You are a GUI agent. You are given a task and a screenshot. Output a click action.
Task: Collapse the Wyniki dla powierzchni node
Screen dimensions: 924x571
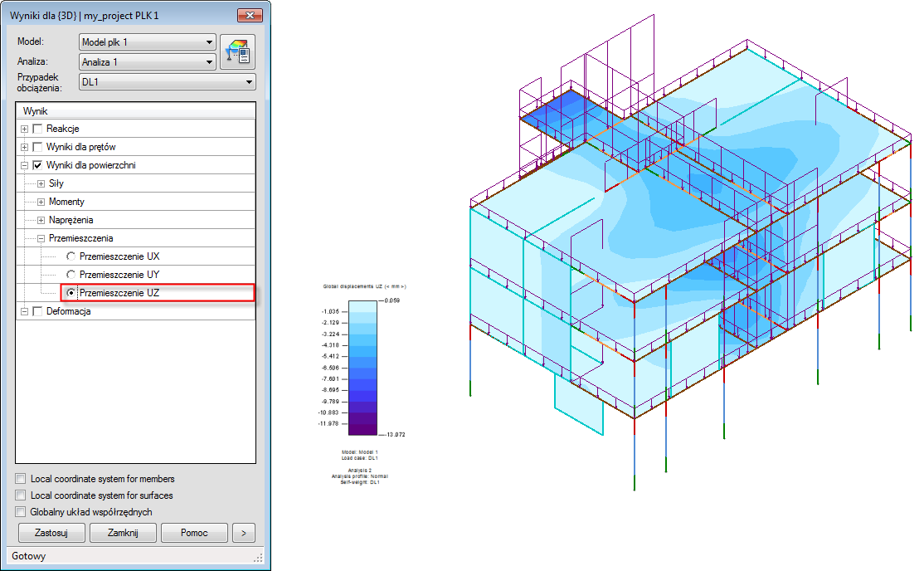[24, 165]
